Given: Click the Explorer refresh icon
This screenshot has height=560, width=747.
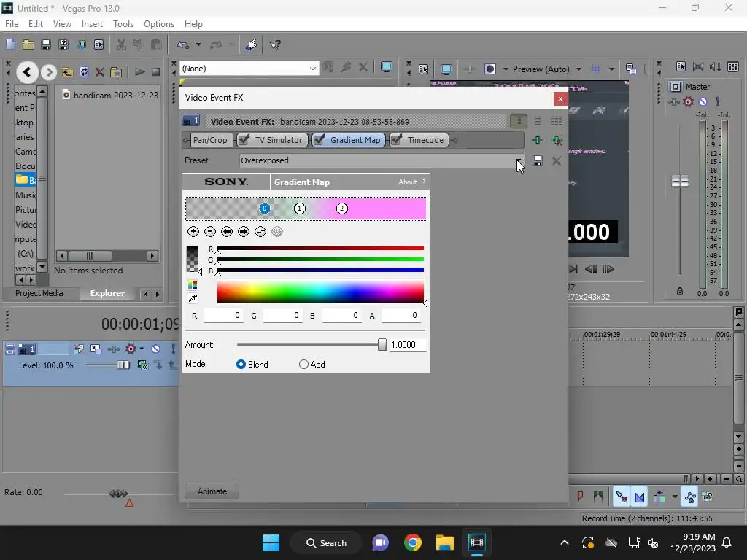Looking at the screenshot, I should click(84, 72).
